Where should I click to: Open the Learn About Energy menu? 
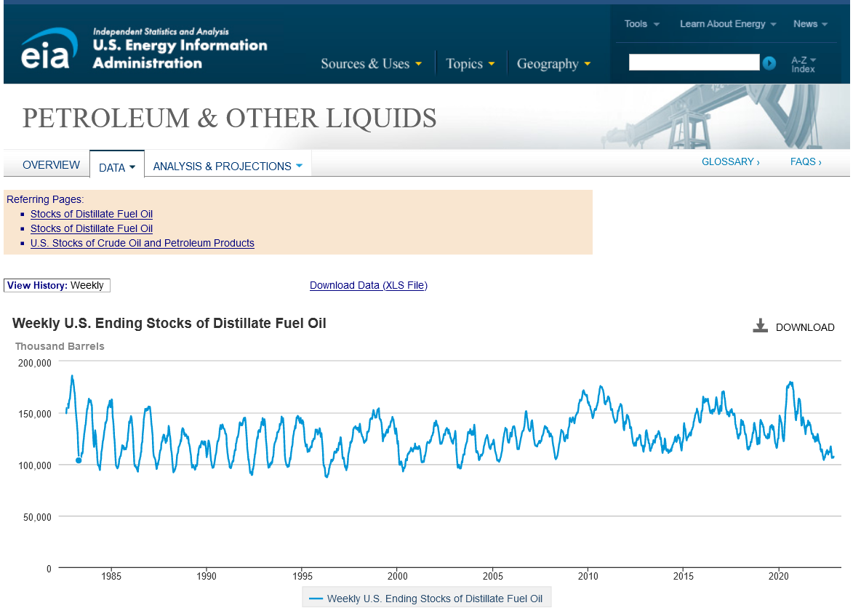[728, 24]
